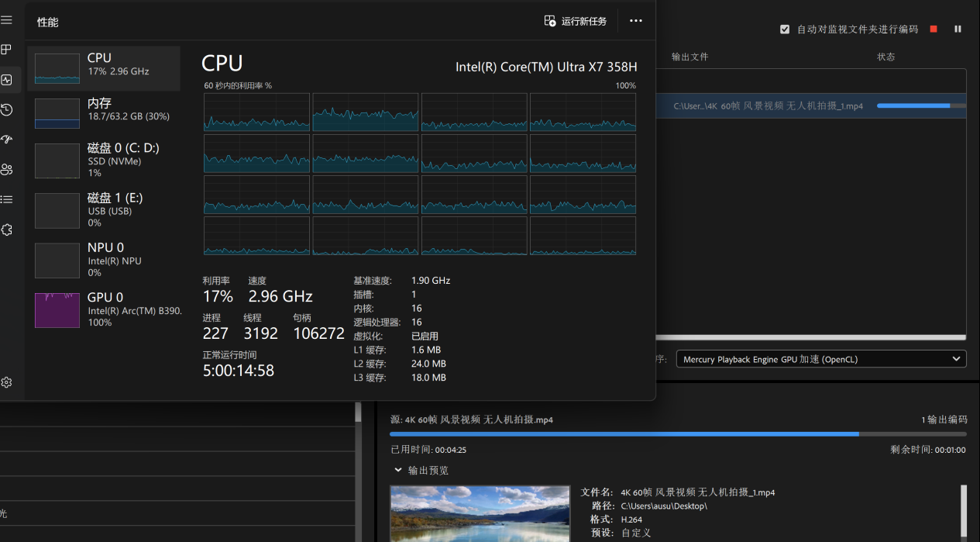Click the 运行新任务 button
Image resolution: width=980 pixels, height=542 pixels.
point(576,21)
